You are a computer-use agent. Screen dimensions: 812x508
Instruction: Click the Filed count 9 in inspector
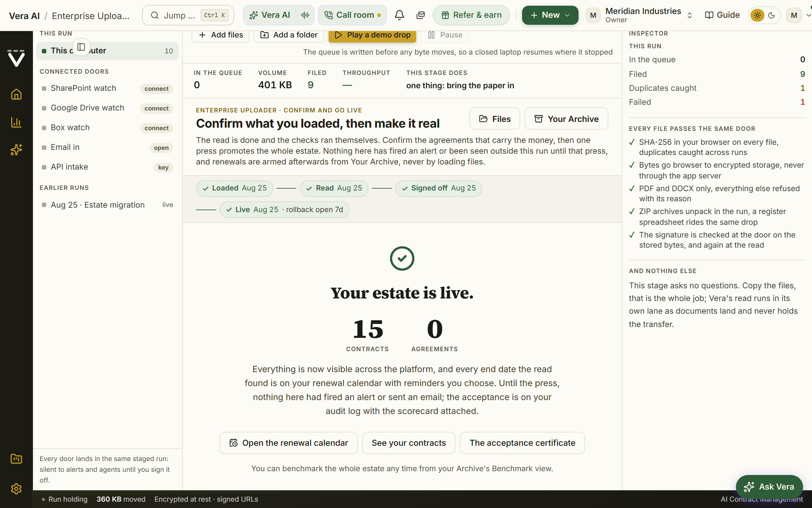pos(802,74)
